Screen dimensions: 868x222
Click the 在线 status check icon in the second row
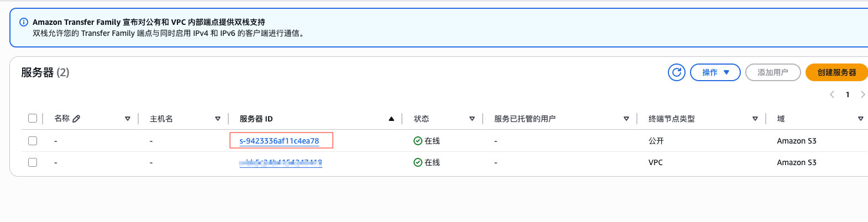tap(418, 162)
